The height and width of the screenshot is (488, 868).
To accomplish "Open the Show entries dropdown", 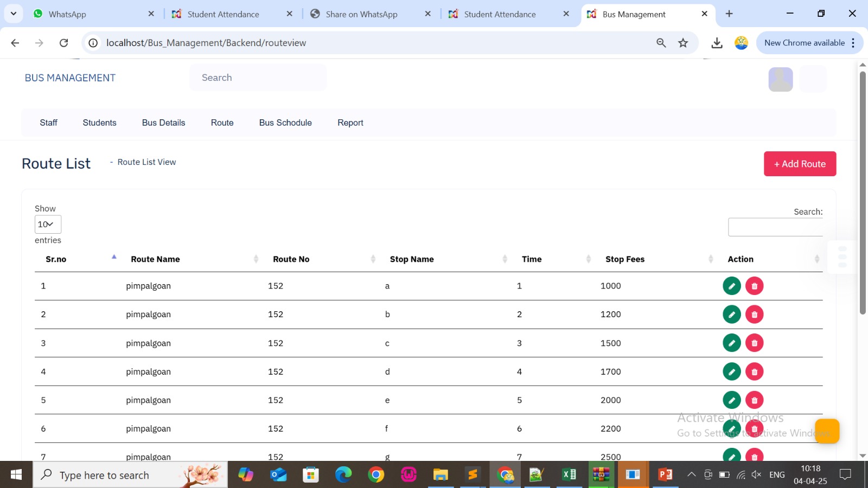I will (48, 224).
